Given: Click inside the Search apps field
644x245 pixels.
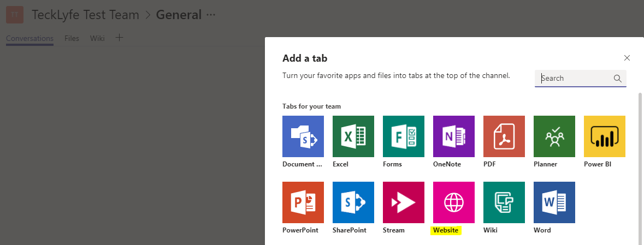Looking at the screenshot, I should click(x=576, y=78).
